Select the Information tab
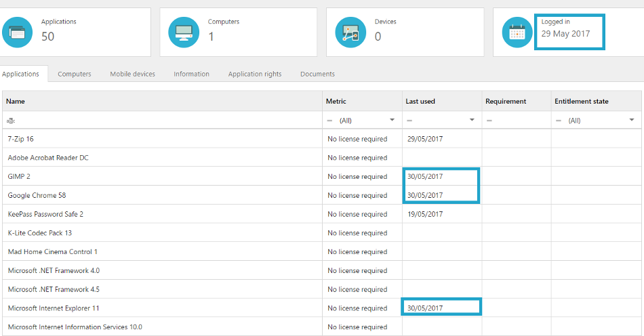This screenshot has height=336, width=644. [191, 74]
